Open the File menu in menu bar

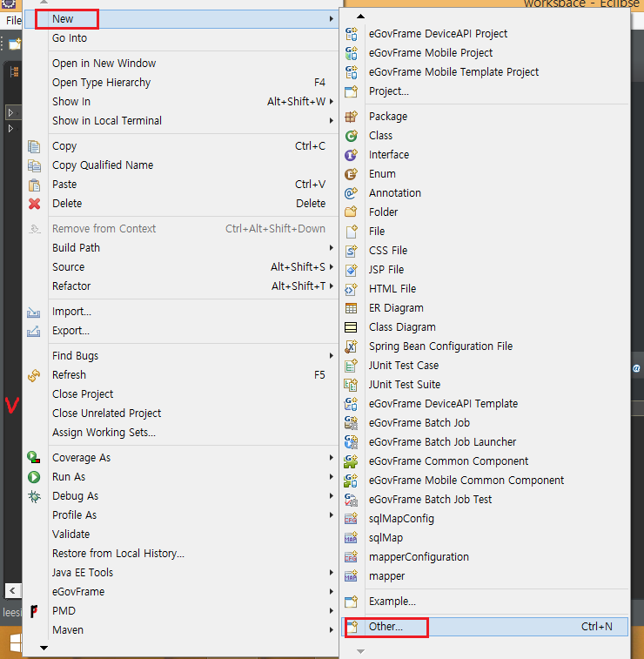(x=13, y=20)
